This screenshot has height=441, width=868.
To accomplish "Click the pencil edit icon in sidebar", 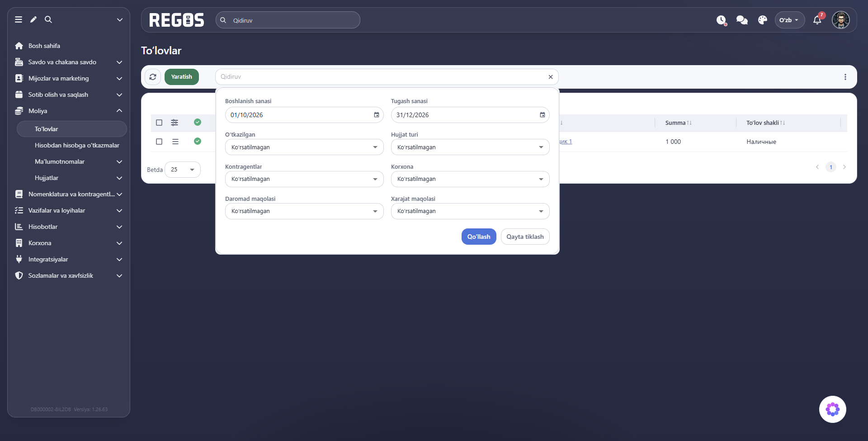I will 33,19.
